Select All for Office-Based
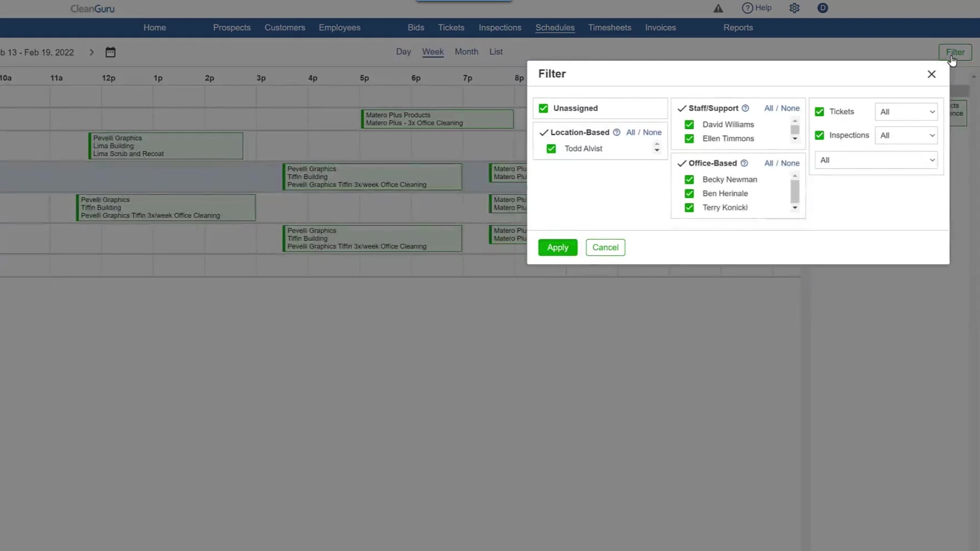 (769, 163)
